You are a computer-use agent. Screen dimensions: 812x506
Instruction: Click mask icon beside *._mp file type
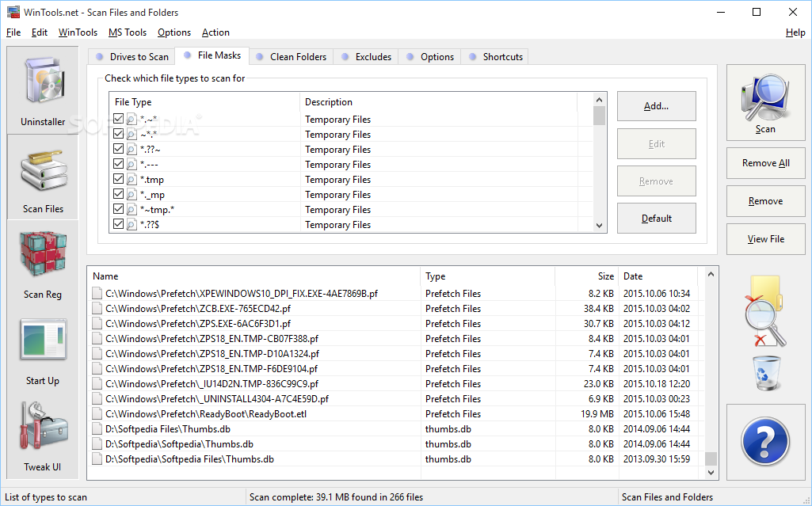(x=132, y=195)
